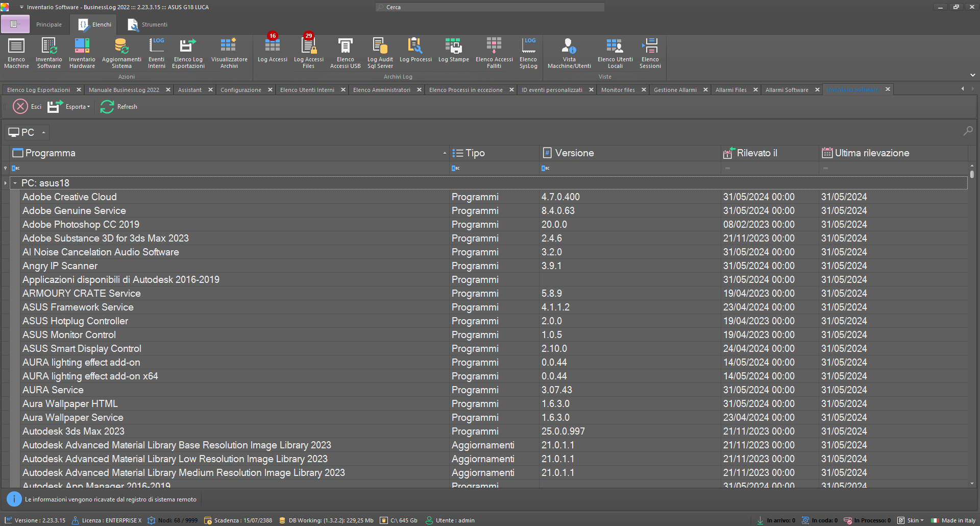
Task: Open Elenco SysLog icon
Action: click(x=528, y=53)
